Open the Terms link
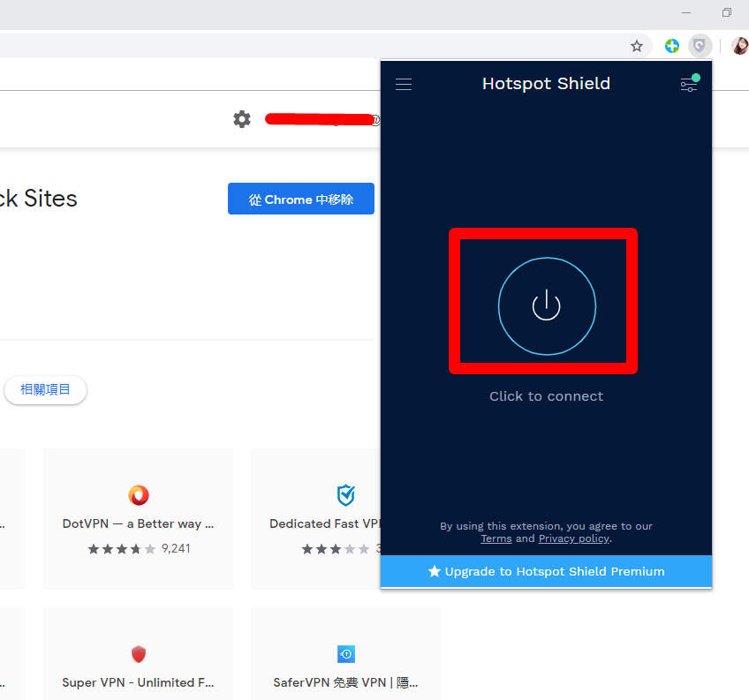 click(496, 538)
